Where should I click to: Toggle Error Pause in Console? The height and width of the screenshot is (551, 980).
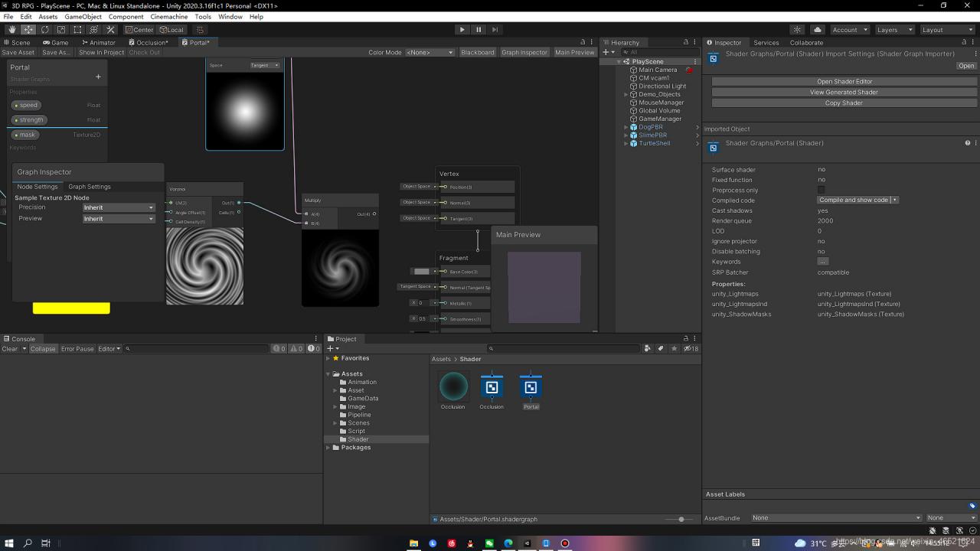77,348
